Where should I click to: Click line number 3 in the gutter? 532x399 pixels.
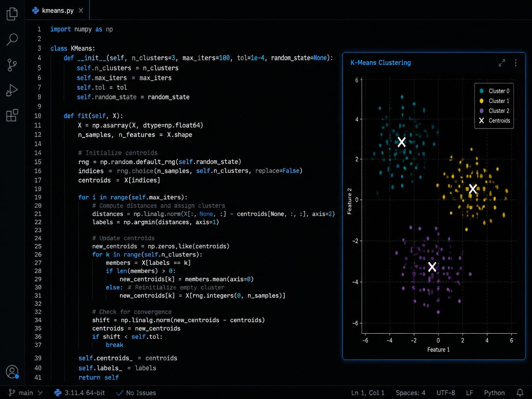(39, 48)
